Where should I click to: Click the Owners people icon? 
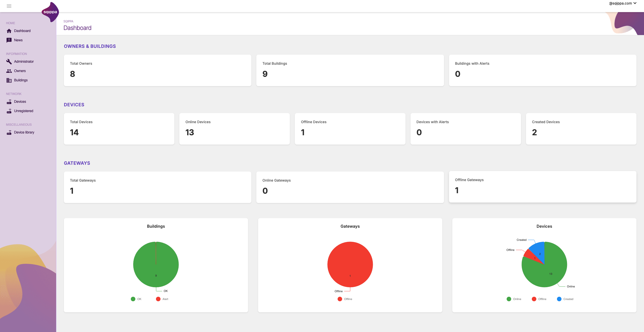(x=9, y=71)
